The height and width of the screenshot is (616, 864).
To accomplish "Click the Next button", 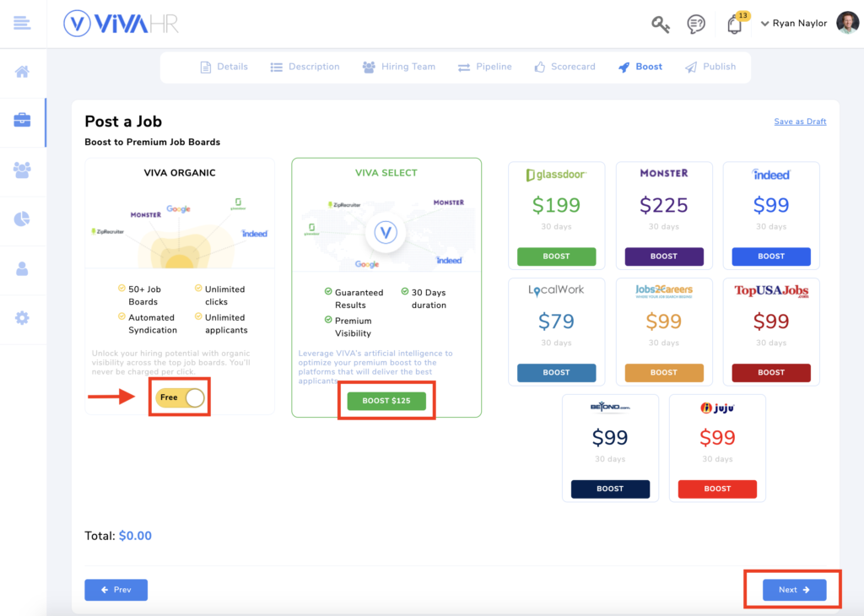I will coord(794,590).
